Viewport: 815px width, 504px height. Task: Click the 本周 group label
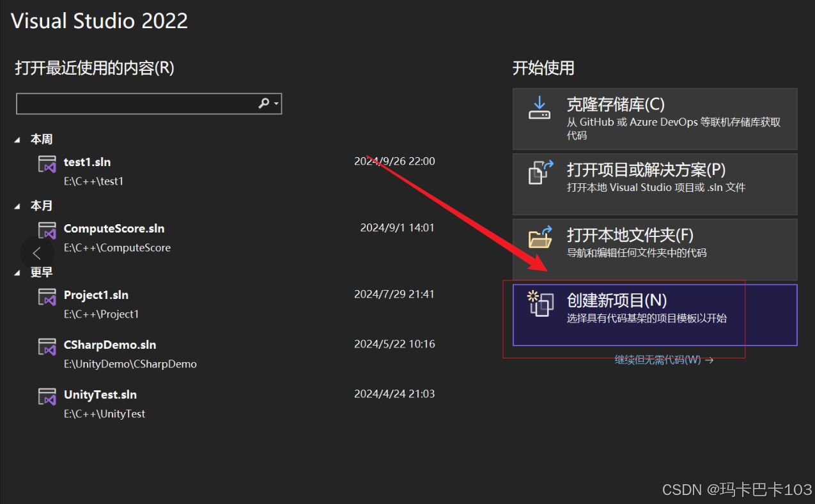pyautogui.click(x=42, y=139)
